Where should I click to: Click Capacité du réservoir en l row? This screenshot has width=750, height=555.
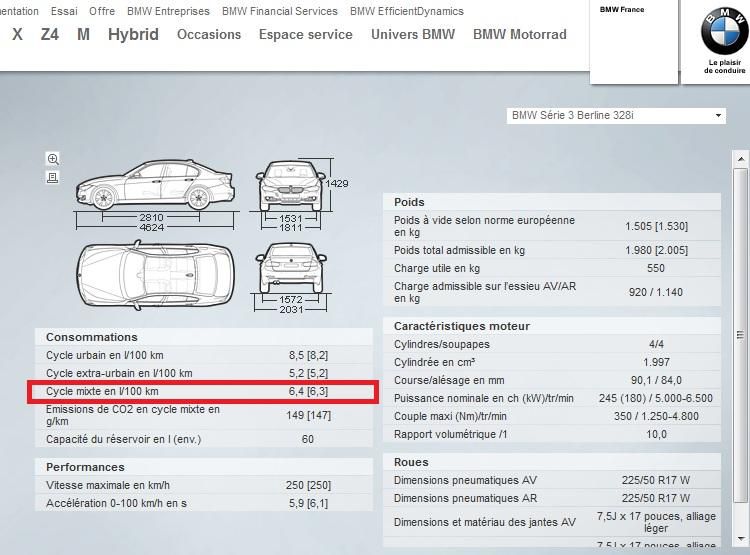coord(204,439)
